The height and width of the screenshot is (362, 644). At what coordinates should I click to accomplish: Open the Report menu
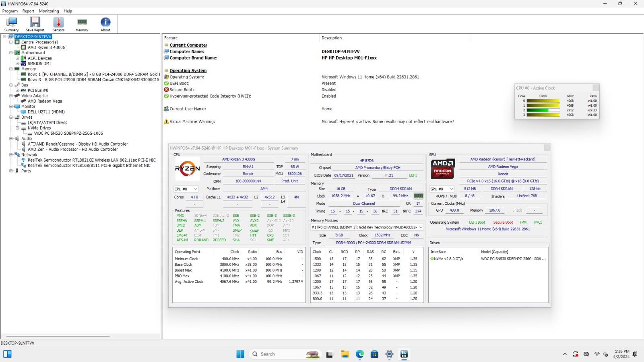point(28,11)
